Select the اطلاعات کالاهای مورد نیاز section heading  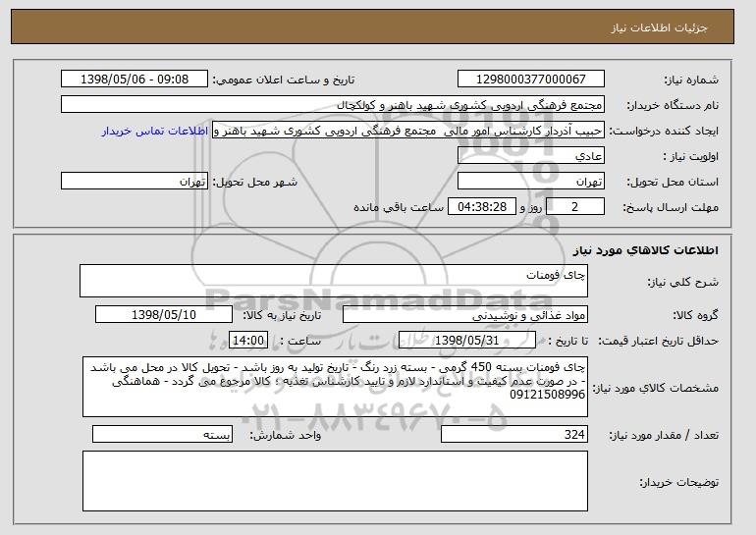(x=645, y=250)
